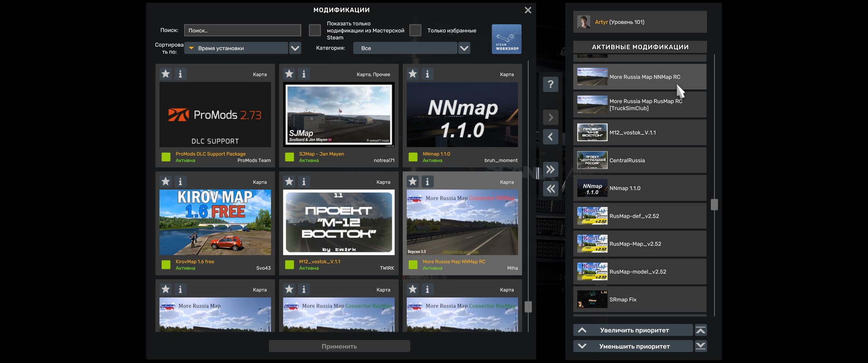
Task: Favorite More Russia Map NNMap RC card
Action: [413, 181]
